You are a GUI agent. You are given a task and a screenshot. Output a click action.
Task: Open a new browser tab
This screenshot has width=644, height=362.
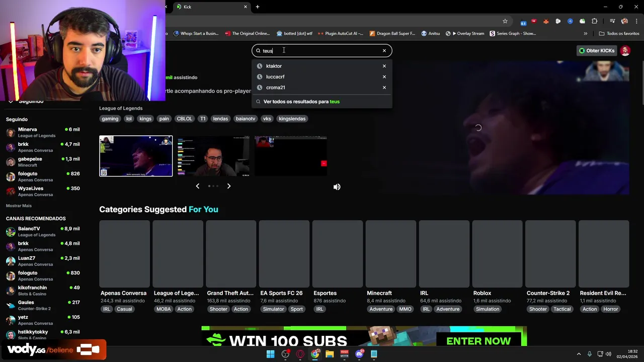tap(258, 7)
